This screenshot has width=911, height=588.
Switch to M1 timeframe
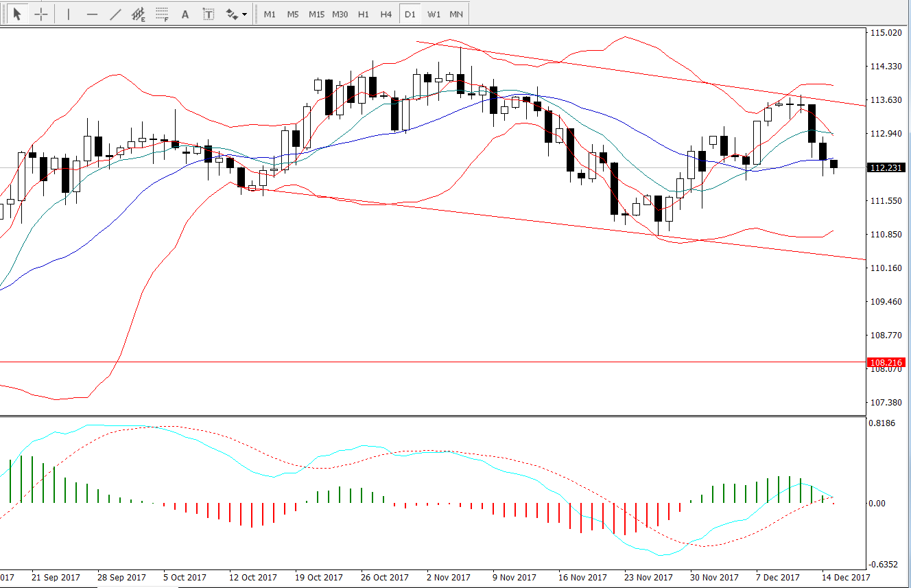[x=270, y=14]
